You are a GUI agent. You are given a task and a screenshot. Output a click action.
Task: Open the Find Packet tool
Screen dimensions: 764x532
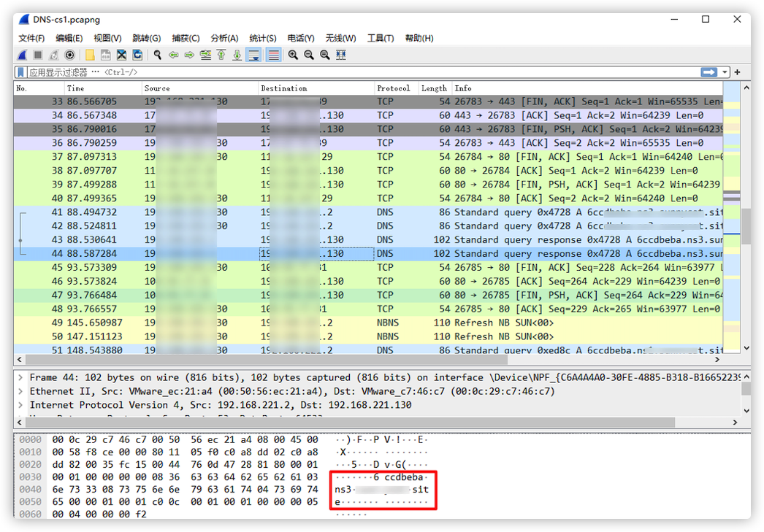156,55
